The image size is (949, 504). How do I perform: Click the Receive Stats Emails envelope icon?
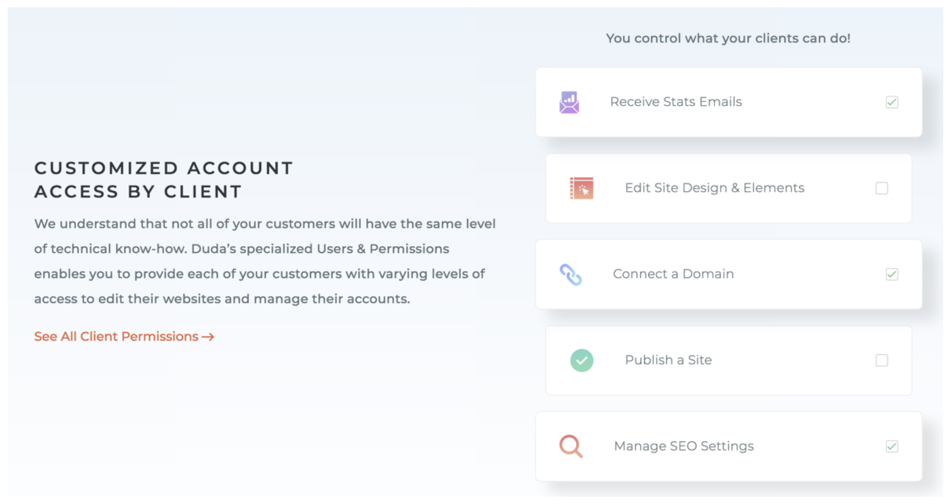(x=569, y=102)
